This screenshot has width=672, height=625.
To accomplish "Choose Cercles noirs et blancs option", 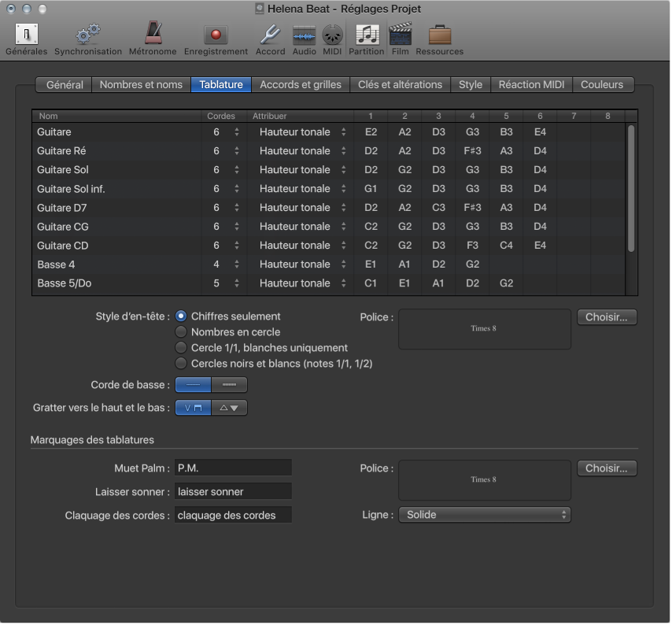I will click(181, 364).
